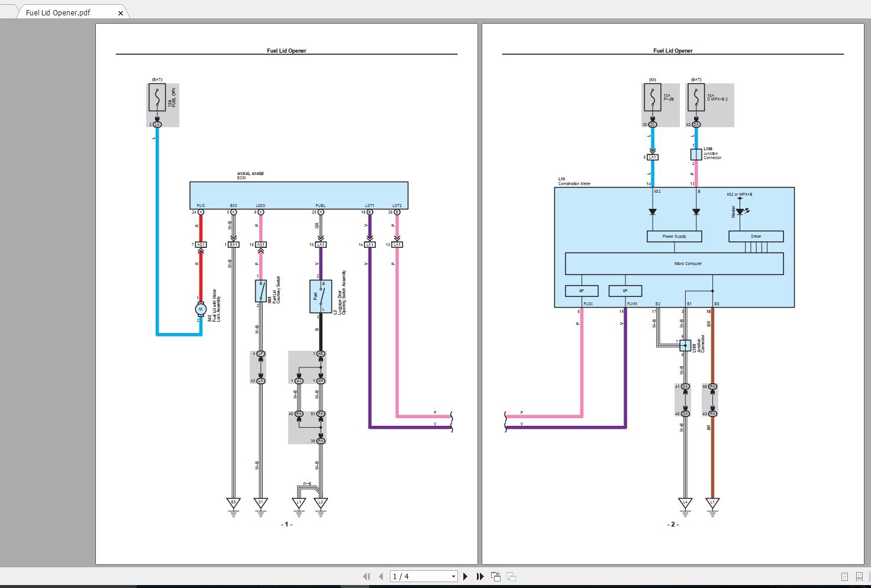The width and height of the screenshot is (871, 588).
Task: Click the ECM block labeled A13(A), A14(B)
Action: 299,195
